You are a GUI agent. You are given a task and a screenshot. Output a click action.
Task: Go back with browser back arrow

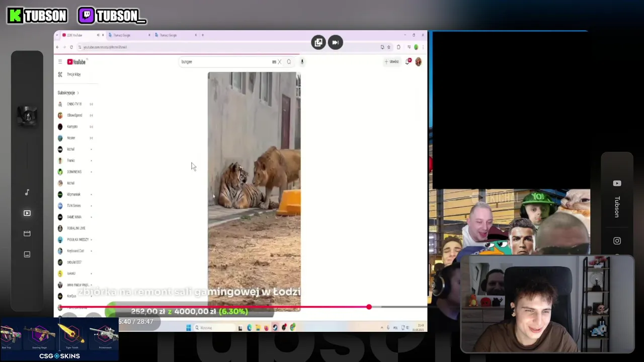click(x=57, y=47)
